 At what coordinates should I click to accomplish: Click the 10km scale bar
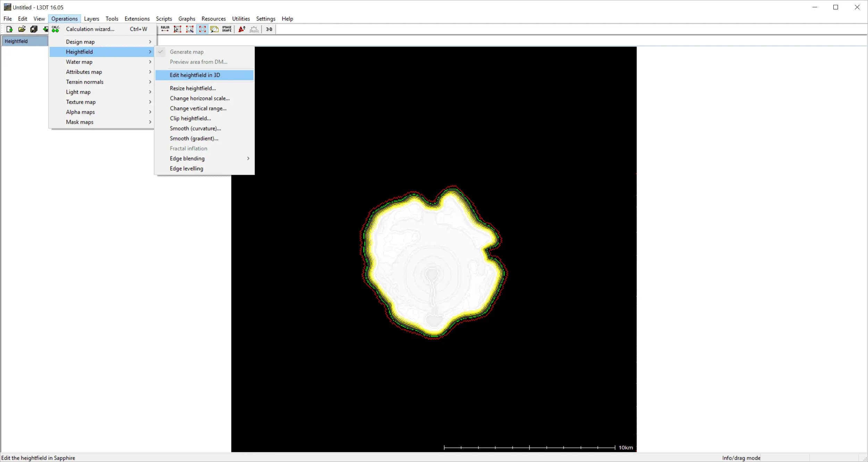[x=538, y=447]
